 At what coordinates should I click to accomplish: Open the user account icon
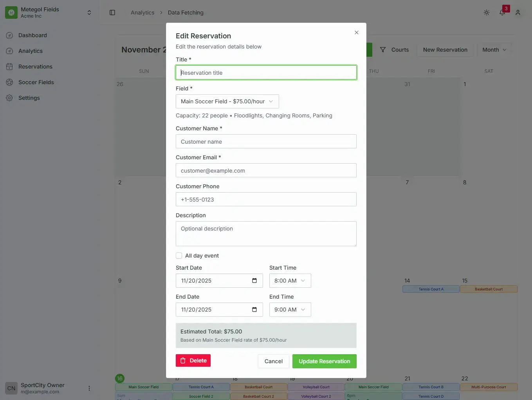click(x=518, y=12)
